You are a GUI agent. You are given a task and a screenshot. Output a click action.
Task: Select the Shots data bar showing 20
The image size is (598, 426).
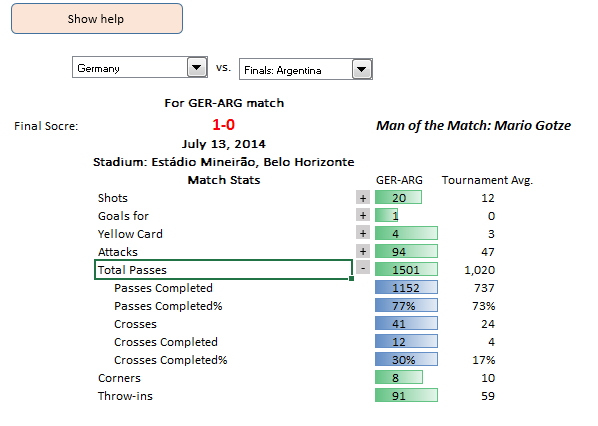tap(398, 198)
